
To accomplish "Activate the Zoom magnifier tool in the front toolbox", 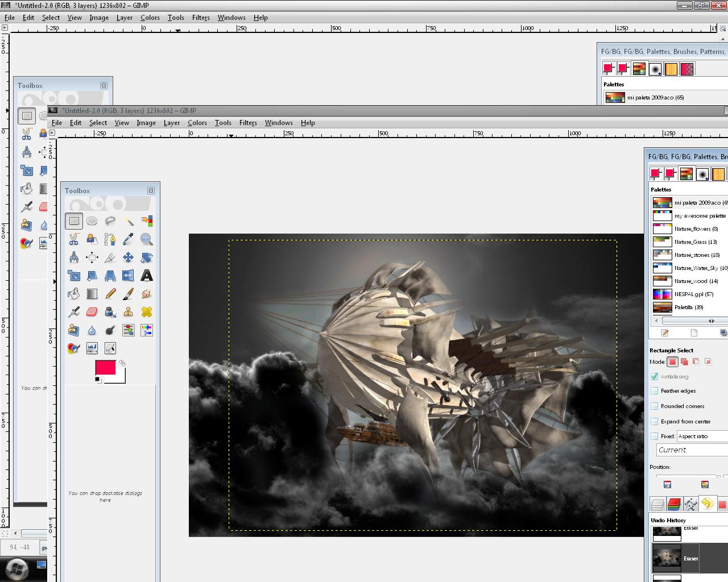I will [x=146, y=239].
